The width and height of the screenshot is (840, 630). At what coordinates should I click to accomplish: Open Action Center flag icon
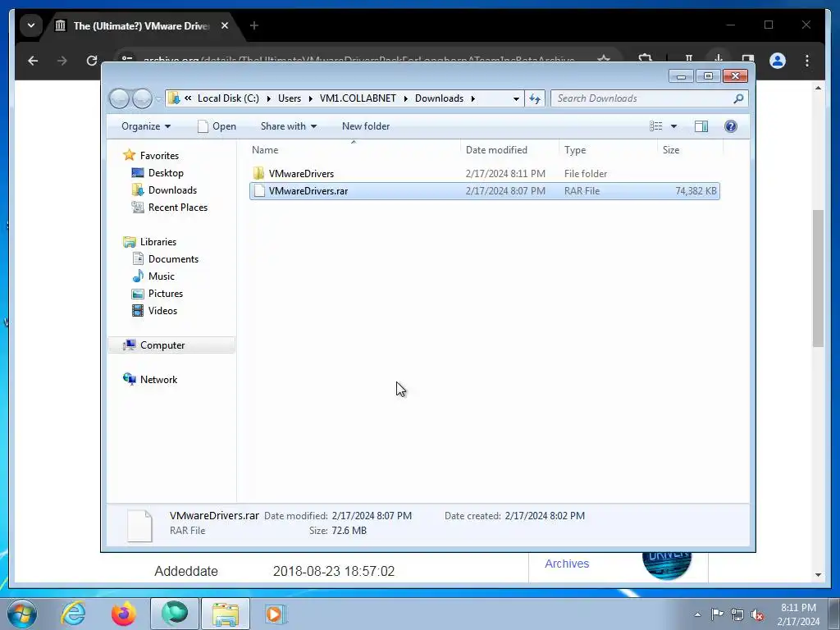tap(717, 614)
